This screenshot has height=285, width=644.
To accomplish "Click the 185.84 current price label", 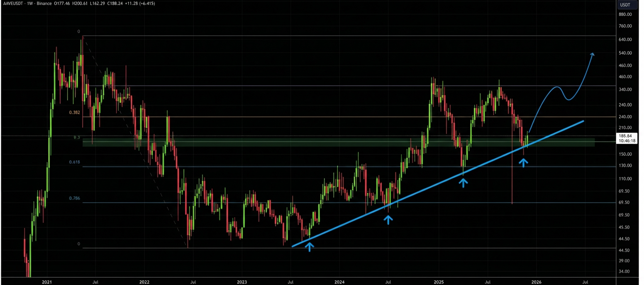I will point(625,135).
